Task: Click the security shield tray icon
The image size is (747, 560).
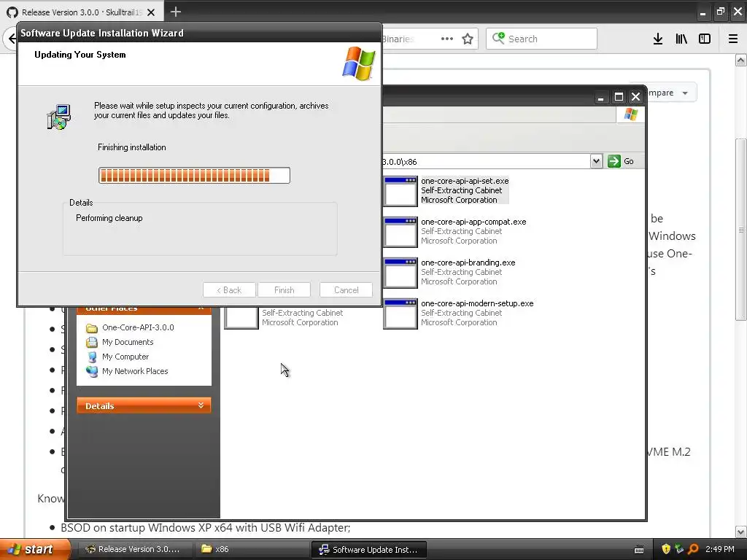Action: point(666,549)
